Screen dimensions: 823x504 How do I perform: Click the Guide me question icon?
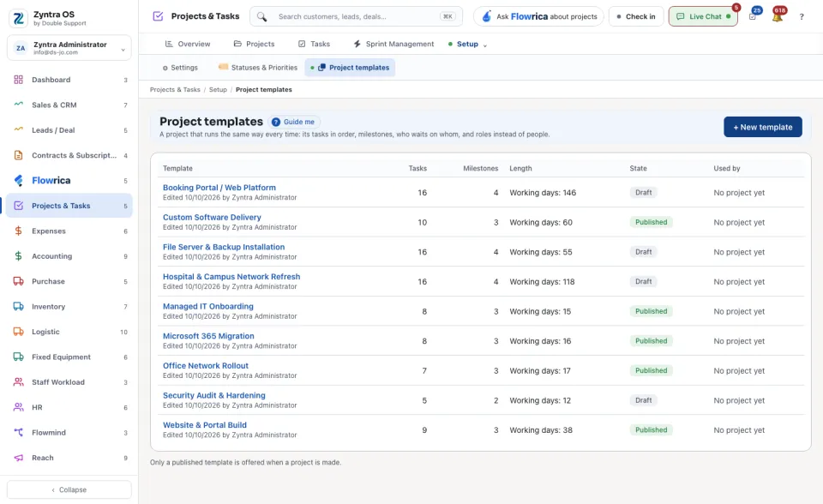tap(275, 122)
